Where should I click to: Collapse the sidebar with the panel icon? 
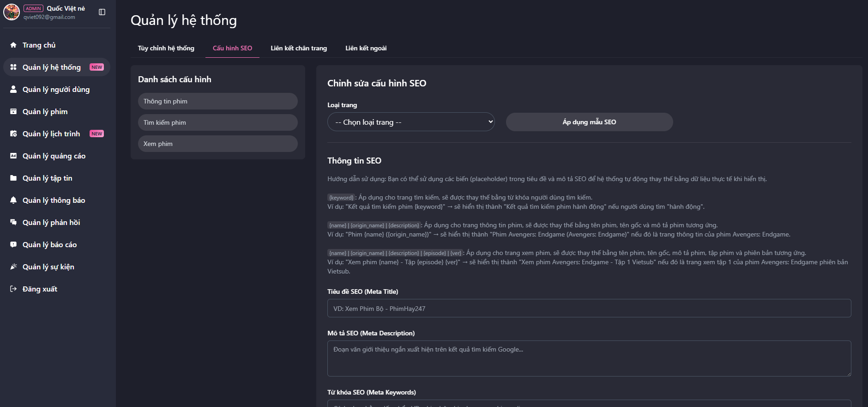[x=102, y=12]
